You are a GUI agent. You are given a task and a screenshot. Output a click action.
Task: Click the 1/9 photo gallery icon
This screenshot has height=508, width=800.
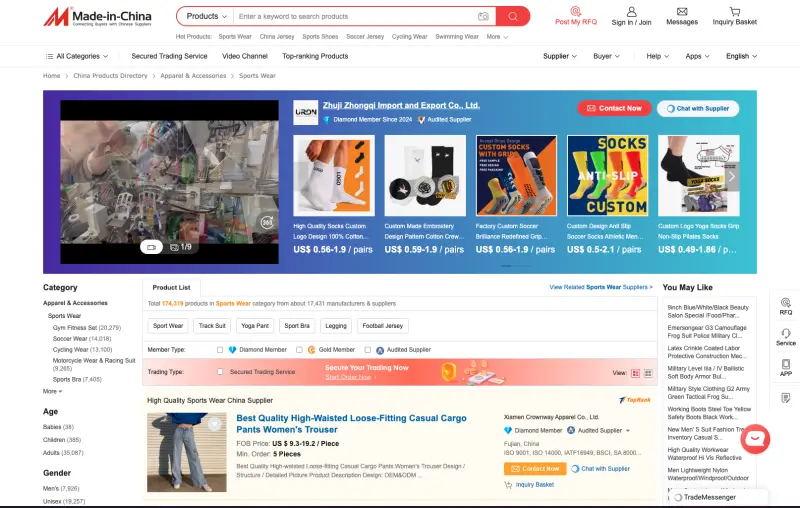point(181,247)
